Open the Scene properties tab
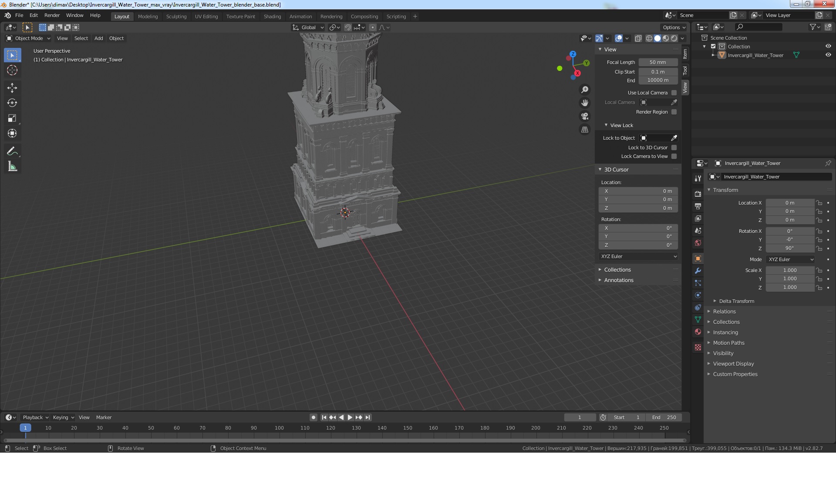 point(698,231)
